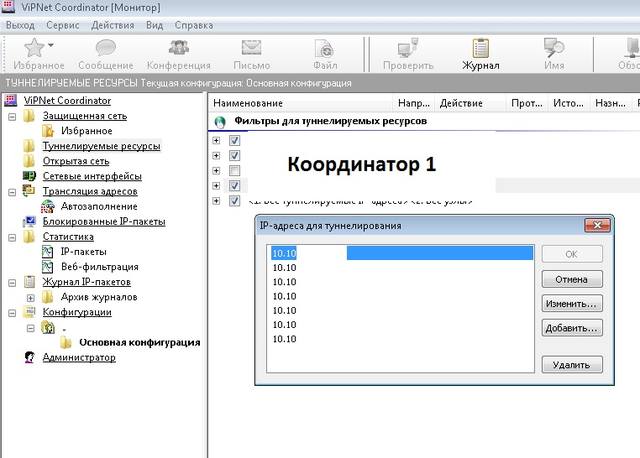Click the Изменить... button
This screenshot has height=458, width=640.
click(572, 303)
